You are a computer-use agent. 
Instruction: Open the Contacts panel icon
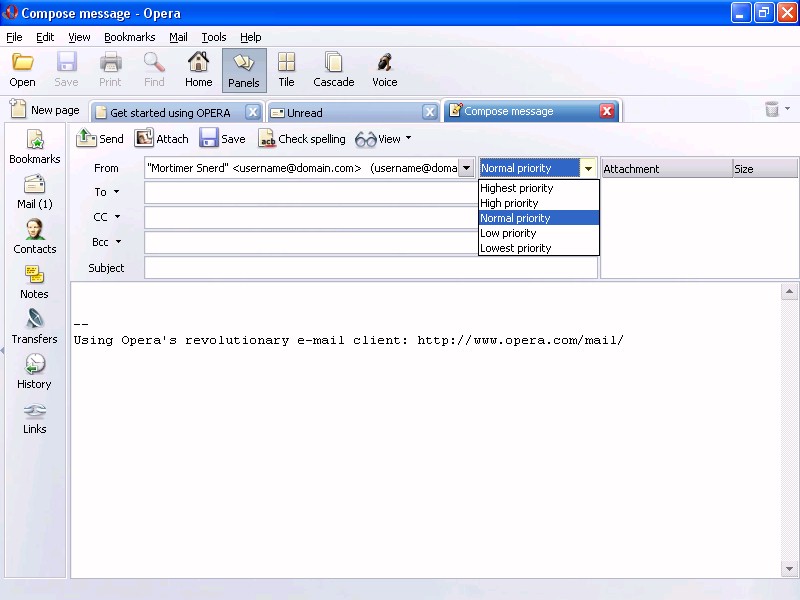pyautogui.click(x=35, y=230)
